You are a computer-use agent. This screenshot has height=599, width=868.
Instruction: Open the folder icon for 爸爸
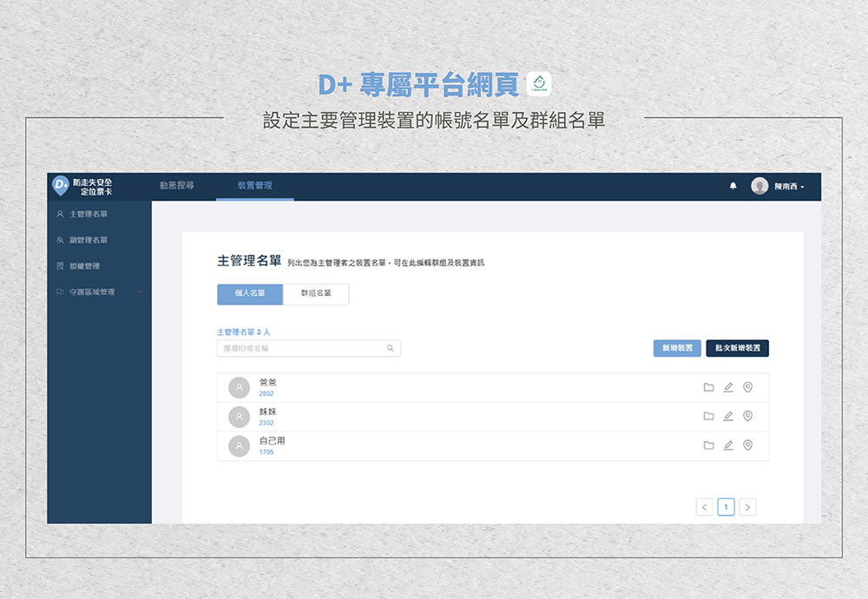708,387
